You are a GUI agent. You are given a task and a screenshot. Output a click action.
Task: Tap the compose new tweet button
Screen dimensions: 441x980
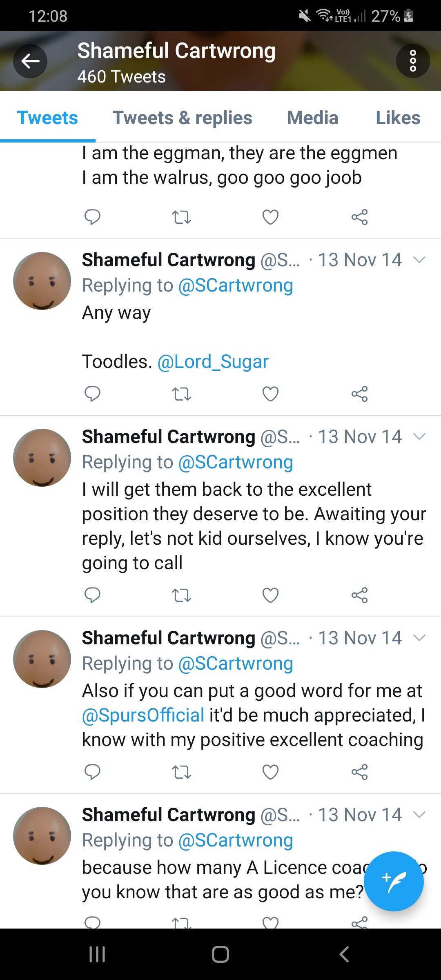point(394,881)
